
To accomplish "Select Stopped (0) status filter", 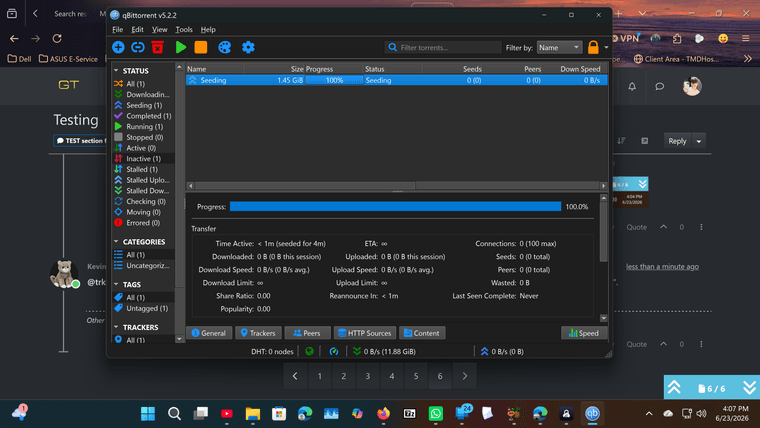I will click(143, 137).
